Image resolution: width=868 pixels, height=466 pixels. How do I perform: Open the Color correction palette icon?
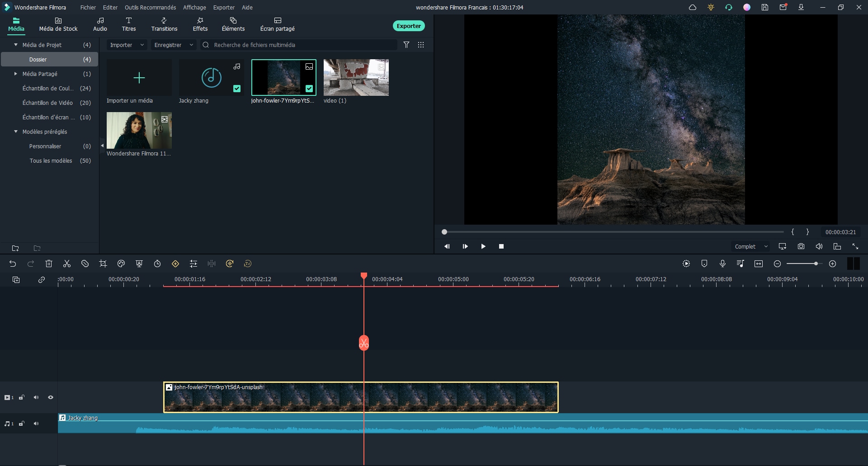click(121, 264)
